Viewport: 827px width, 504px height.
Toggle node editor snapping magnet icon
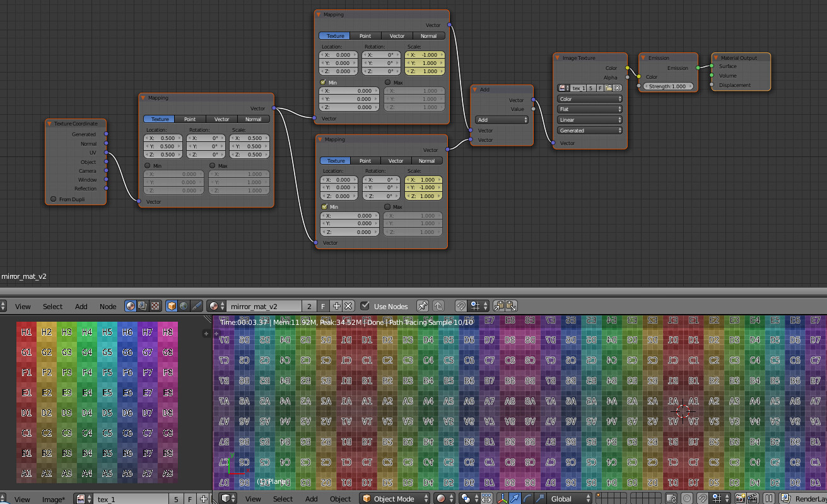(x=461, y=306)
